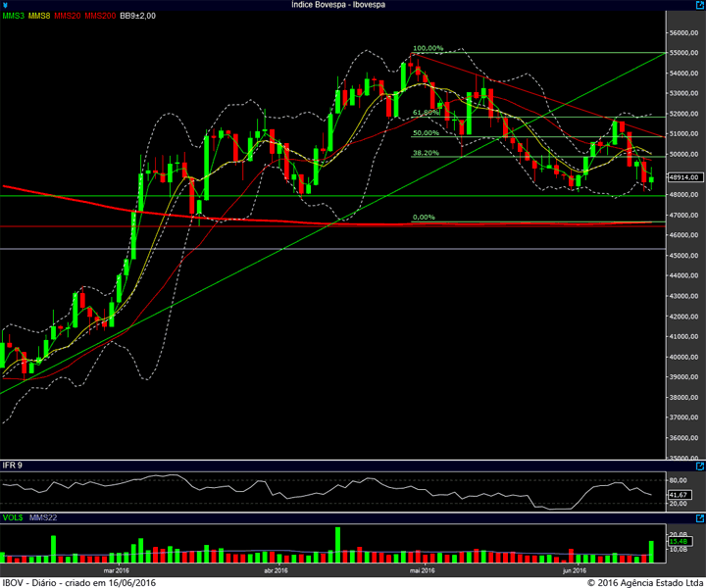Click the BB9±2,00 Bollinger Bands label
Viewport: 706px width, 588px height.
click(138, 16)
